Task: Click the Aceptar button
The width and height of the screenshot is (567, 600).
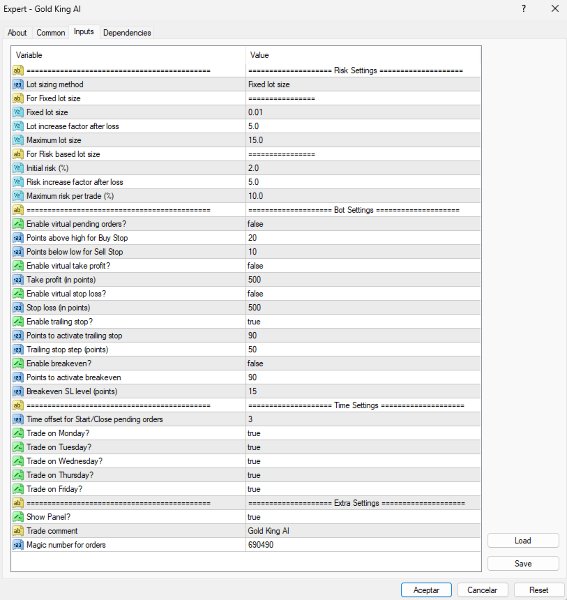Action: pos(426,590)
